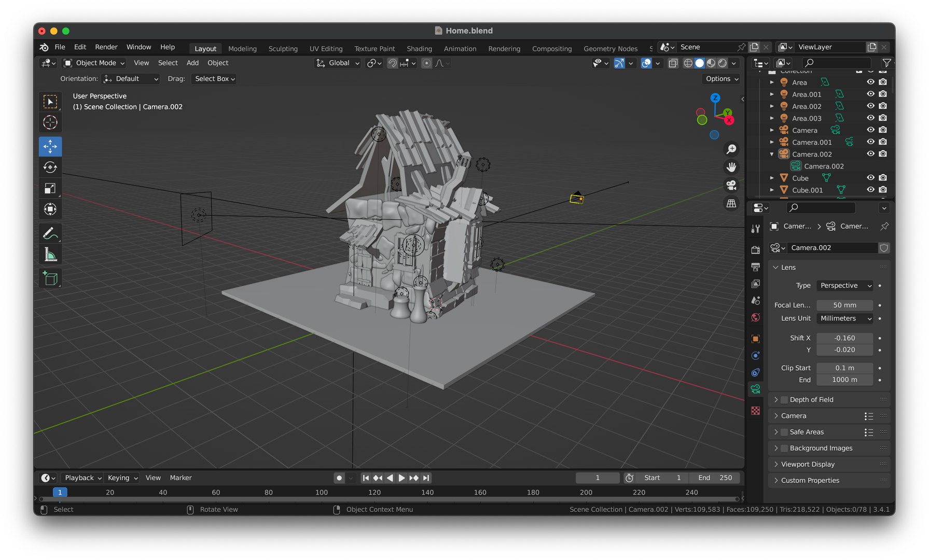Play the animation forward
This screenshot has width=929, height=560.
pyautogui.click(x=401, y=478)
